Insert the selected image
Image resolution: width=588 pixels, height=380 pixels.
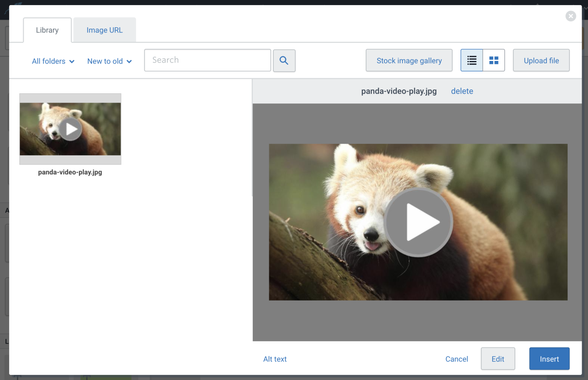point(549,359)
